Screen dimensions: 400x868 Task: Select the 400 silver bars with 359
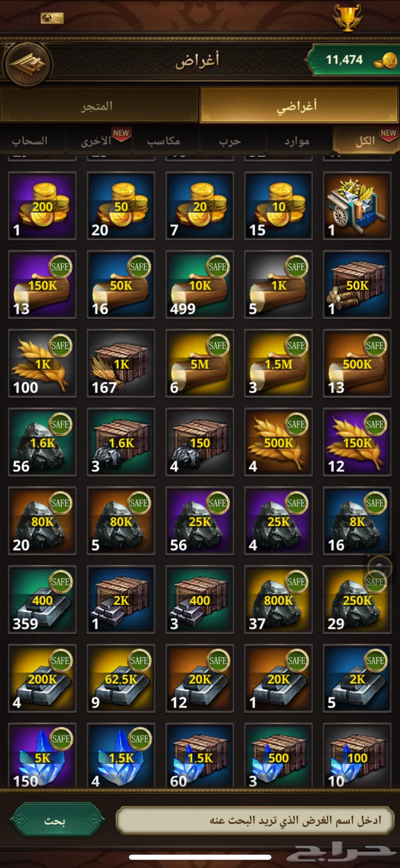(x=42, y=599)
